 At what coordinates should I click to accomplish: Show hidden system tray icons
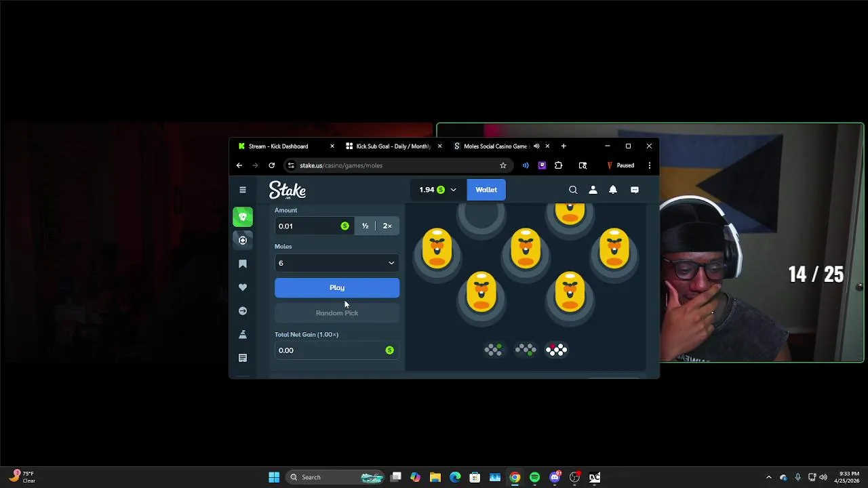coord(768,477)
